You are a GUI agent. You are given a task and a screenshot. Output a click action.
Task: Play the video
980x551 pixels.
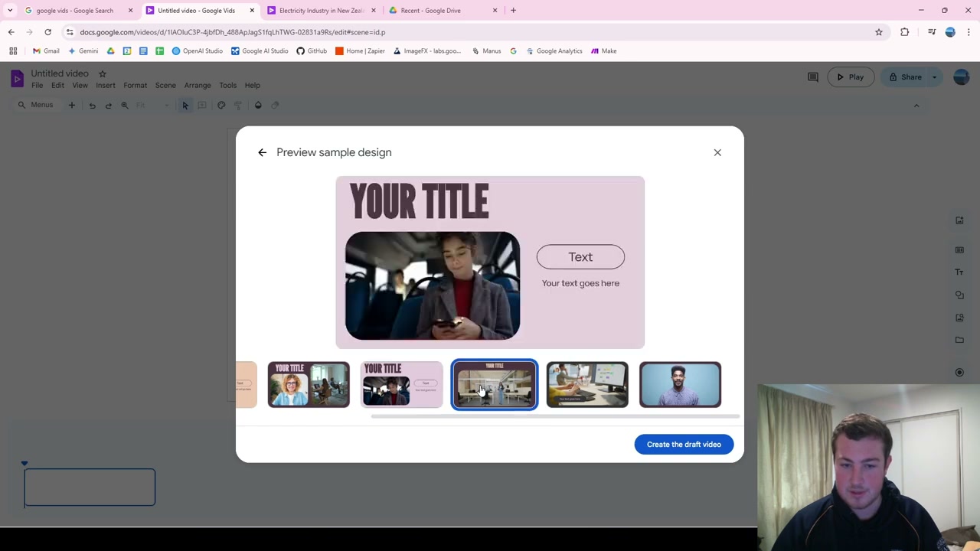[851, 77]
